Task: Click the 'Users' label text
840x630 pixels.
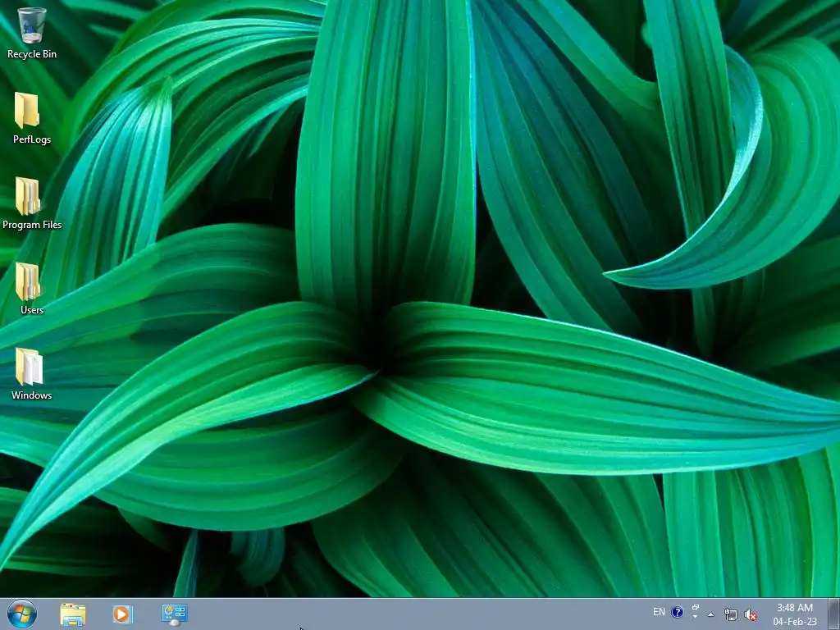Action: (x=32, y=309)
